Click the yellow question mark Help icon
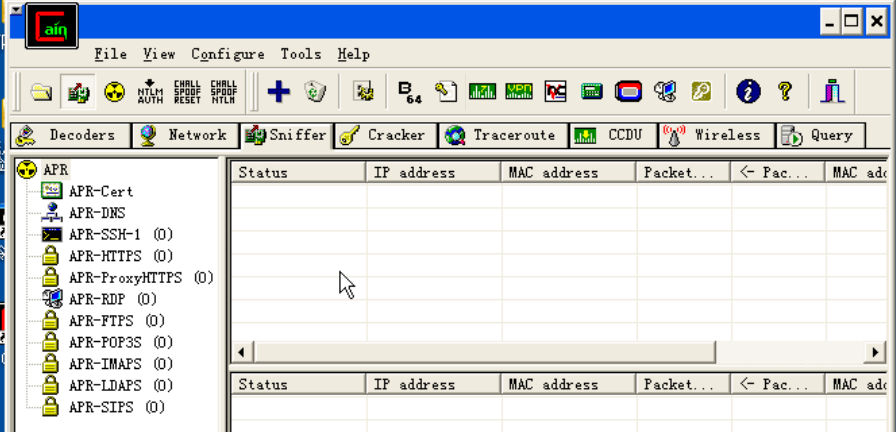Screen dimensions: 896x432 [x=785, y=91]
